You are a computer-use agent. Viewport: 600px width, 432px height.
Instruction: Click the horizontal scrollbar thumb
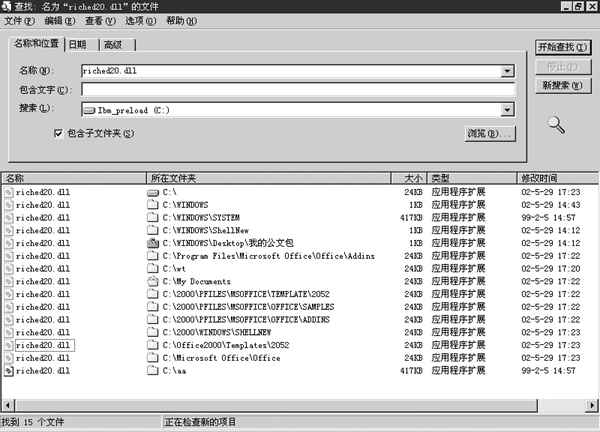coord(276,405)
